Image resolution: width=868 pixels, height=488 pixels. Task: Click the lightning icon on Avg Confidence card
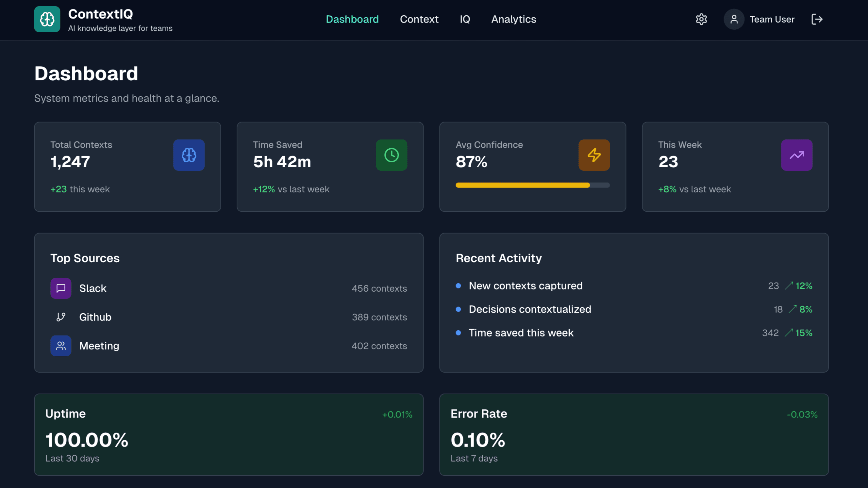point(594,155)
